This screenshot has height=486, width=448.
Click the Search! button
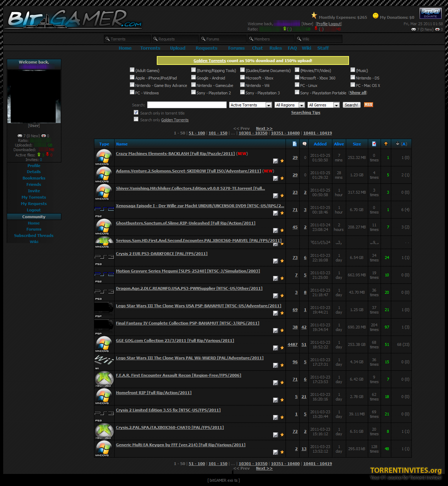pos(352,105)
